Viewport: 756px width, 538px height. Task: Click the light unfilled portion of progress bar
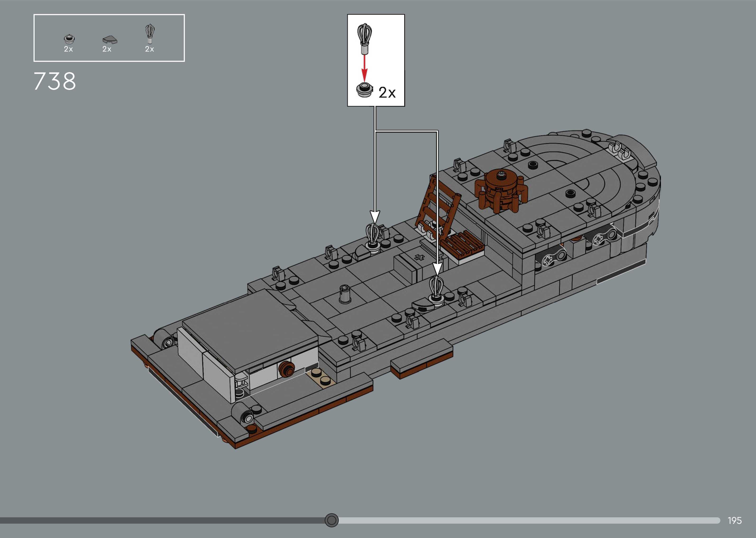click(x=530, y=520)
